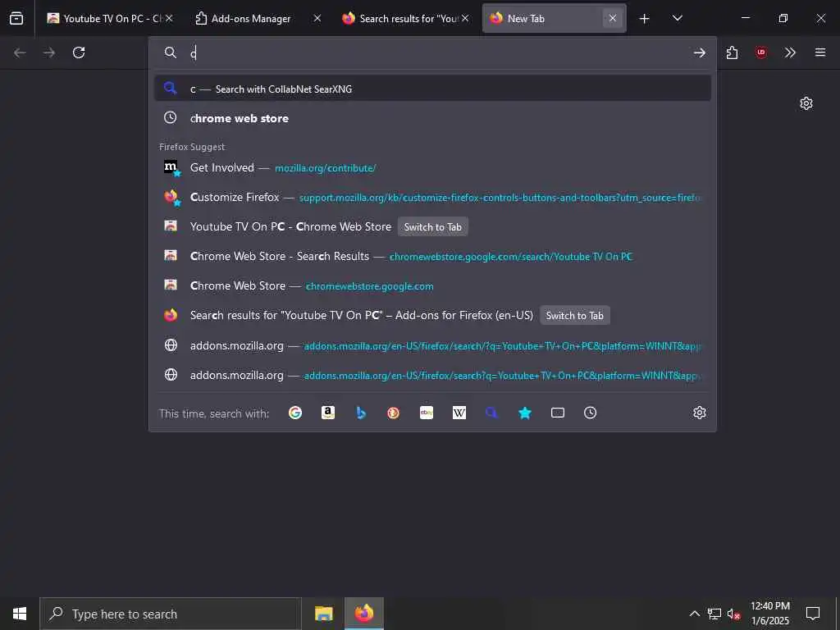The height and width of the screenshot is (630, 840).
Task: Open the uBlock Origin toolbar icon
Action: 761,52
